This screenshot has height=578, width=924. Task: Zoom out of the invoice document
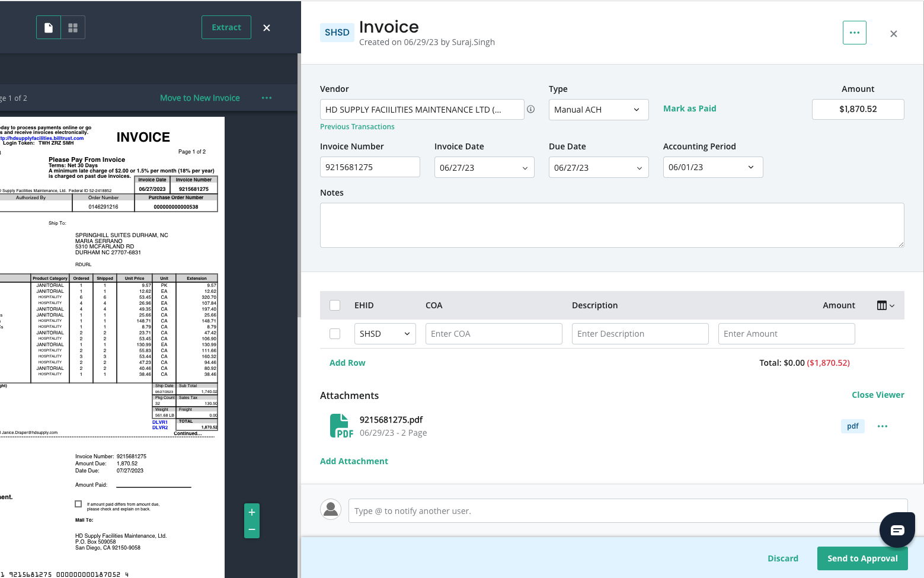[x=251, y=529]
